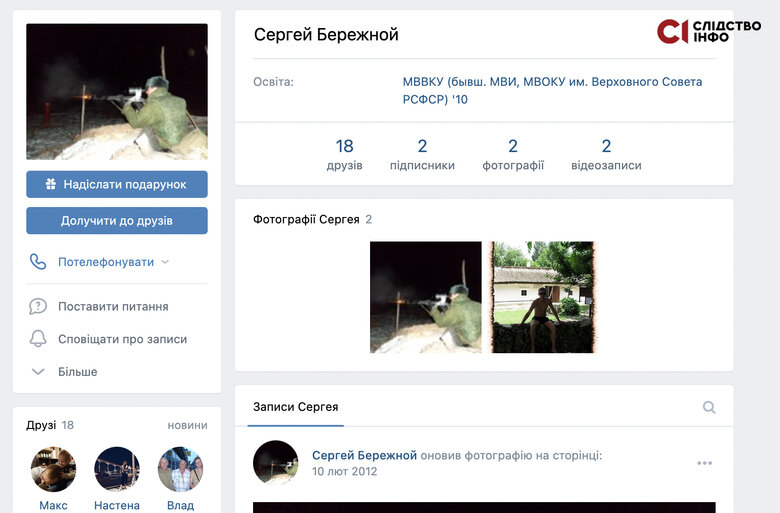Image resolution: width=780 pixels, height=513 pixels.
Task: Select Сповіщати про записи
Action: (x=122, y=339)
